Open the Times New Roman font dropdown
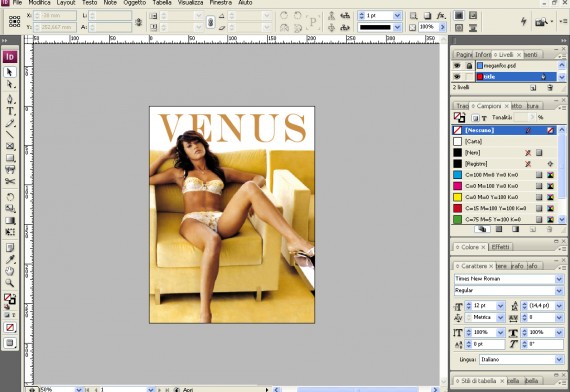 tap(559, 279)
